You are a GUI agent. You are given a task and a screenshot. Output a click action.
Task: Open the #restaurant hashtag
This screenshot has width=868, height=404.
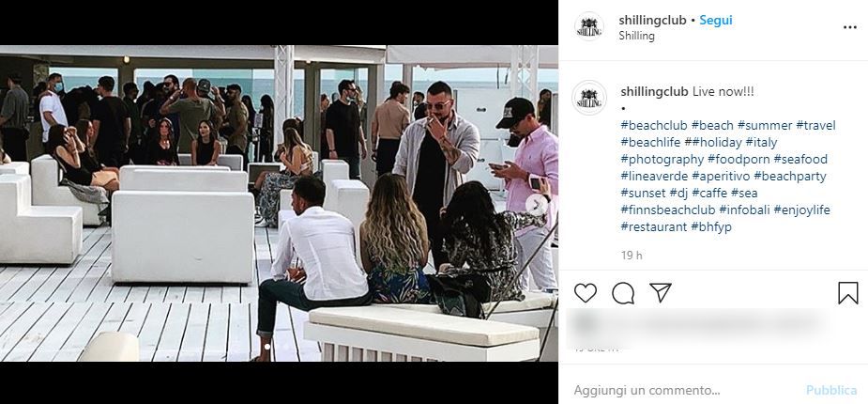pos(654,226)
